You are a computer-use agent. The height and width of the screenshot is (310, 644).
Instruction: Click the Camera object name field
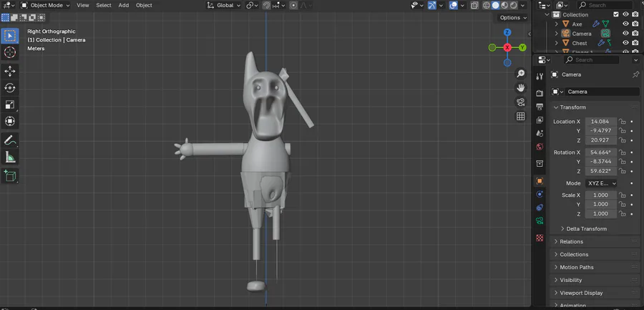[602, 92]
